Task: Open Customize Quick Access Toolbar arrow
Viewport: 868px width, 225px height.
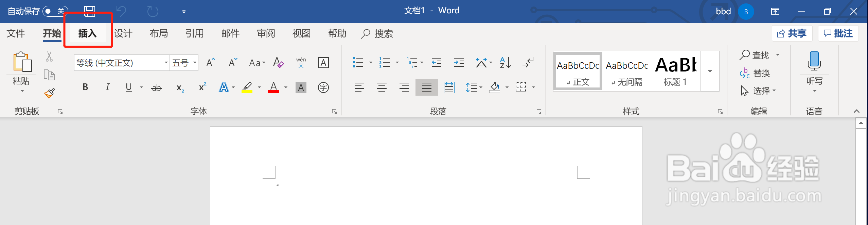Action: click(x=184, y=12)
